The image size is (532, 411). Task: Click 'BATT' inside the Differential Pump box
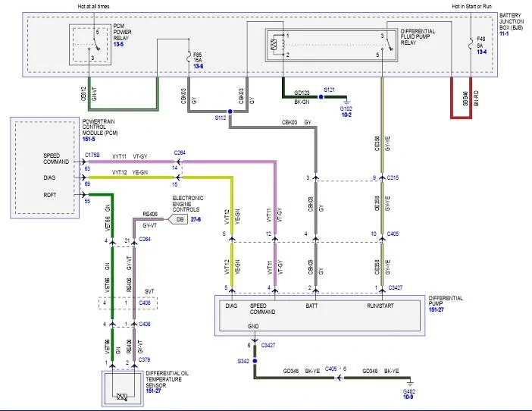pyautogui.click(x=311, y=306)
